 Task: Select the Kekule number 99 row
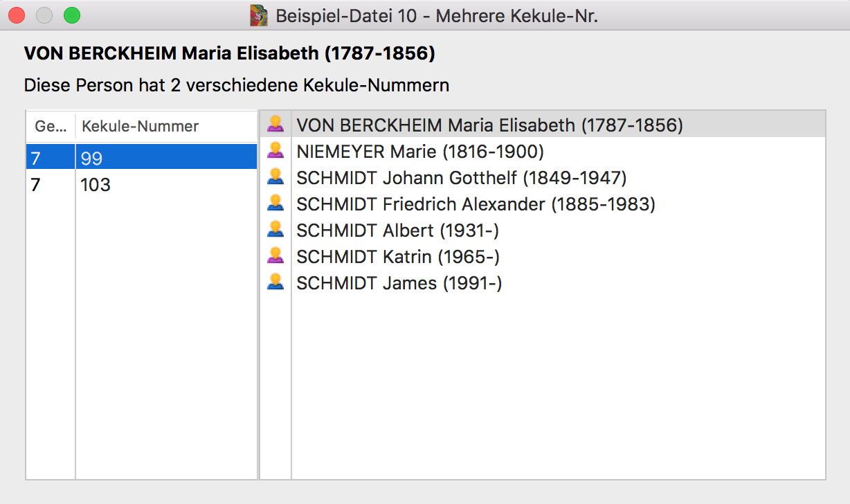tap(141, 159)
